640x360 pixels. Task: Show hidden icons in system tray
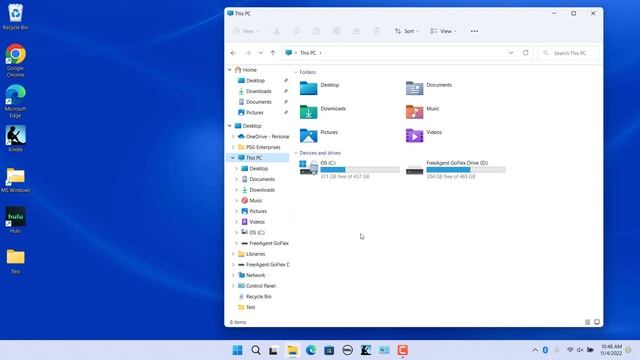pyautogui.click(x=535, y=350)
